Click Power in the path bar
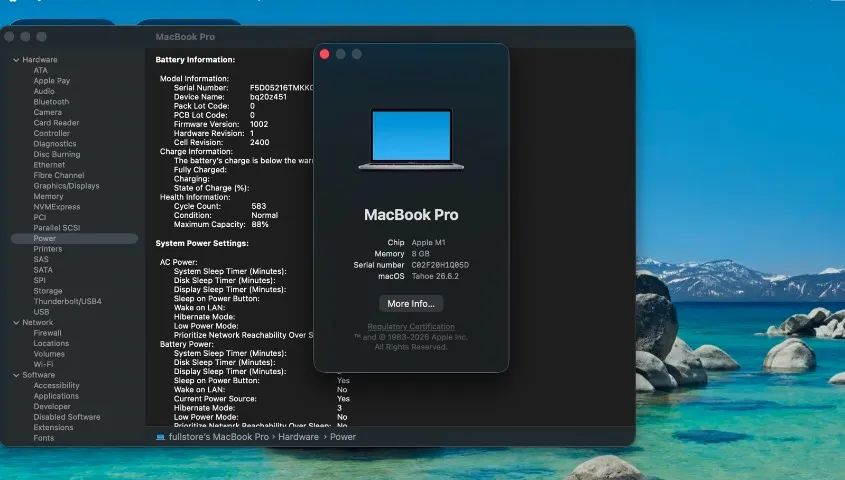845x480 pixels. click(x=343, y=437)
